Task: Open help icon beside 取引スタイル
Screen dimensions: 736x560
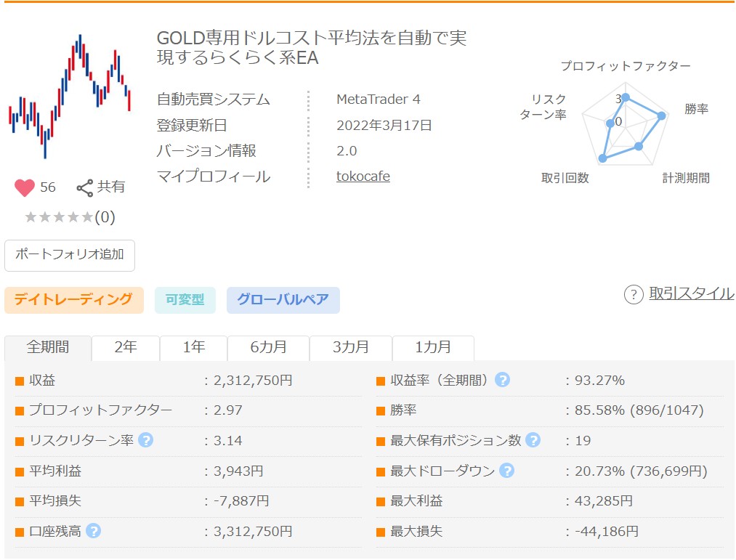Action: pos(634,294)
